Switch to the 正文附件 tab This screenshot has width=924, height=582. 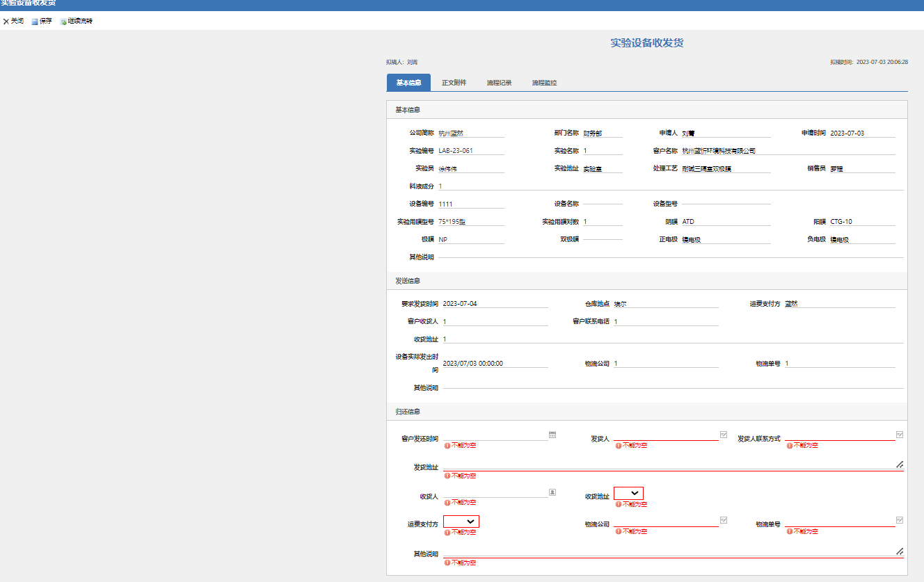click(454, 83)
